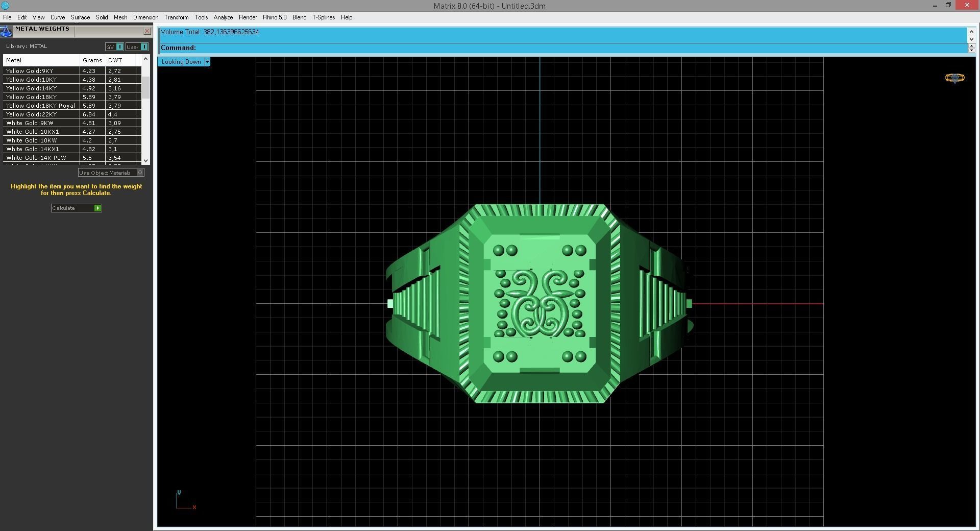Open the Curve menu
This screenshot has width=980, height=531.
click(x=58, y=17)
